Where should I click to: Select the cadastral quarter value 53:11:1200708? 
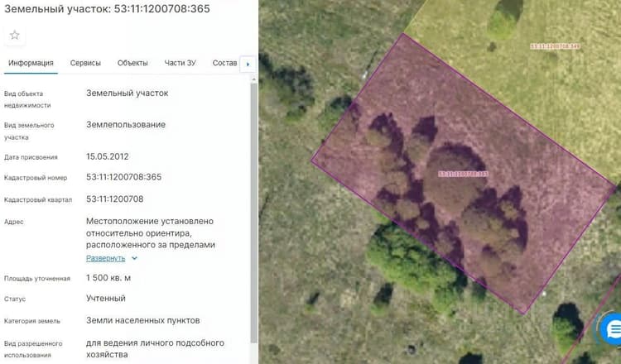[115, 199]
